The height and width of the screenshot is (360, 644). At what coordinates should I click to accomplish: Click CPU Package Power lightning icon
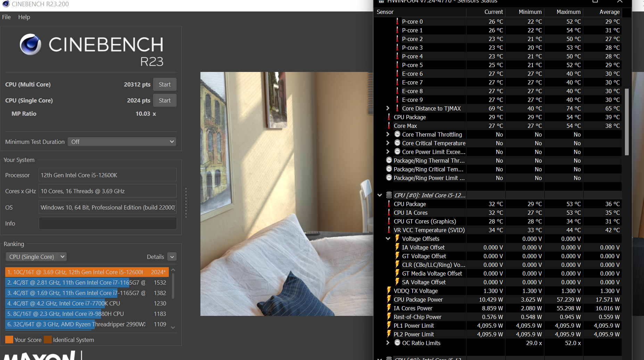click(389, 299)
